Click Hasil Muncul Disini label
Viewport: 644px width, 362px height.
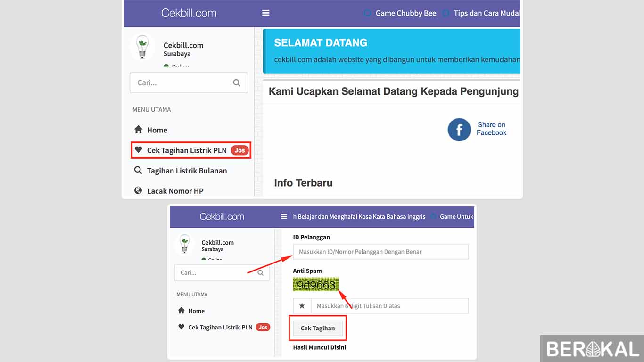tap(320, 347)
